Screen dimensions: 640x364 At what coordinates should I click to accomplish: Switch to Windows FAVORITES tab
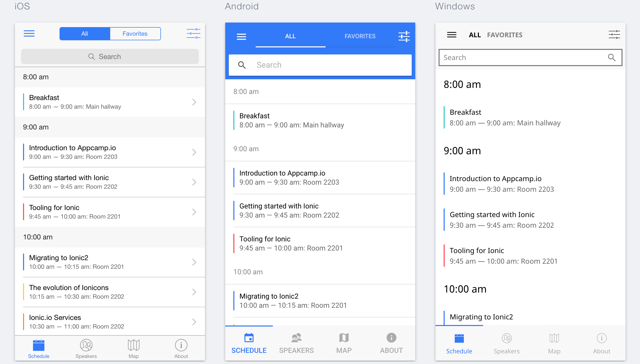click(x=505, y=35)
